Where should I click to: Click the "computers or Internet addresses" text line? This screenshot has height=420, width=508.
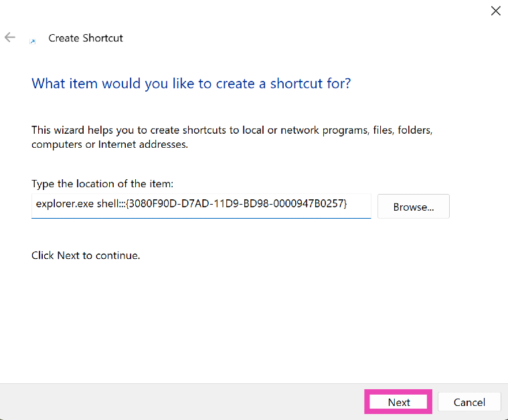[110, 144]
